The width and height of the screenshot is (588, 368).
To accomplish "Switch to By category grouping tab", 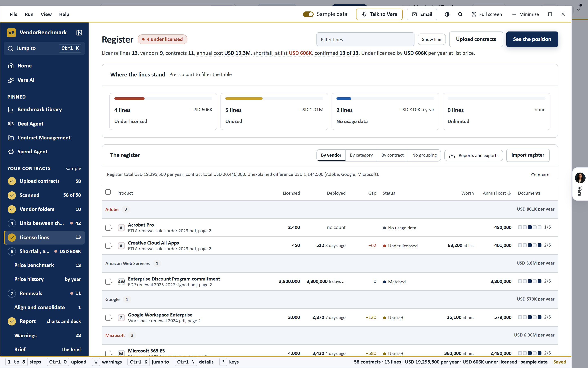I will (361, 155).
